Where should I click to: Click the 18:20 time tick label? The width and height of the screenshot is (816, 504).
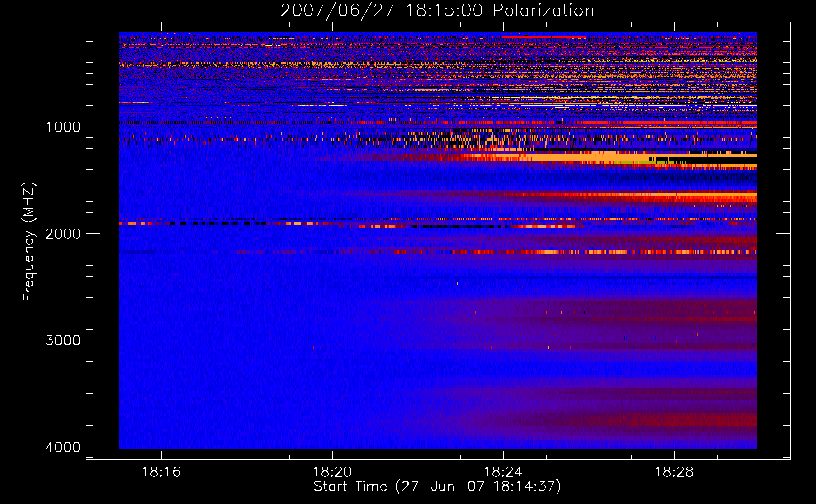click(x=332, y=472)
